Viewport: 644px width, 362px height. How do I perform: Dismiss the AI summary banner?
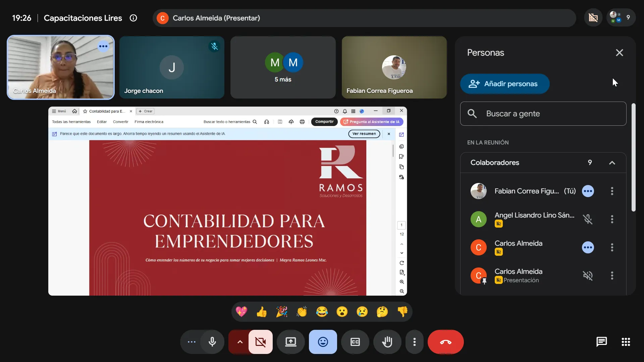(x=389, y=134)
